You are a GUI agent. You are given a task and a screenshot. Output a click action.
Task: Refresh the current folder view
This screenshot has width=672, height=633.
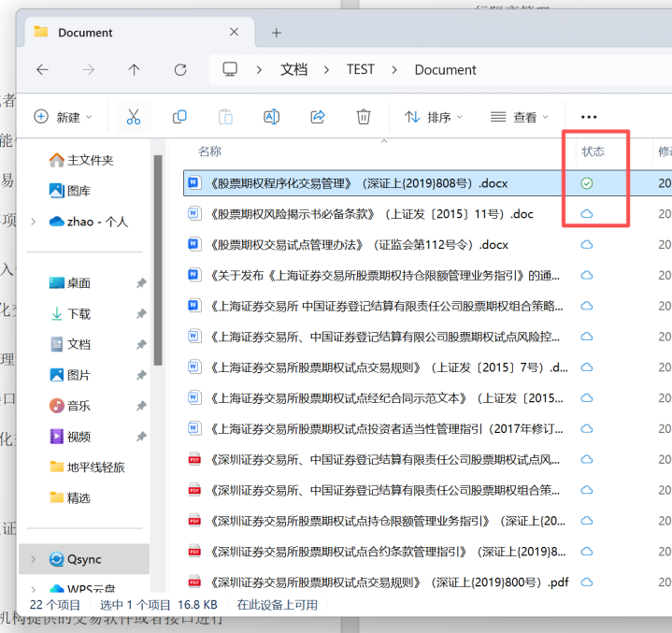(x=180, y=69)
